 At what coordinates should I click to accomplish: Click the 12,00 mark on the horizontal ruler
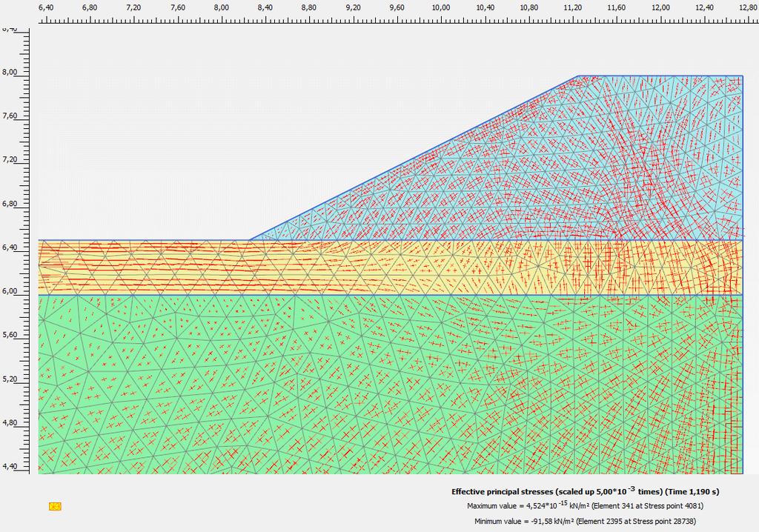tap(660, 7)
